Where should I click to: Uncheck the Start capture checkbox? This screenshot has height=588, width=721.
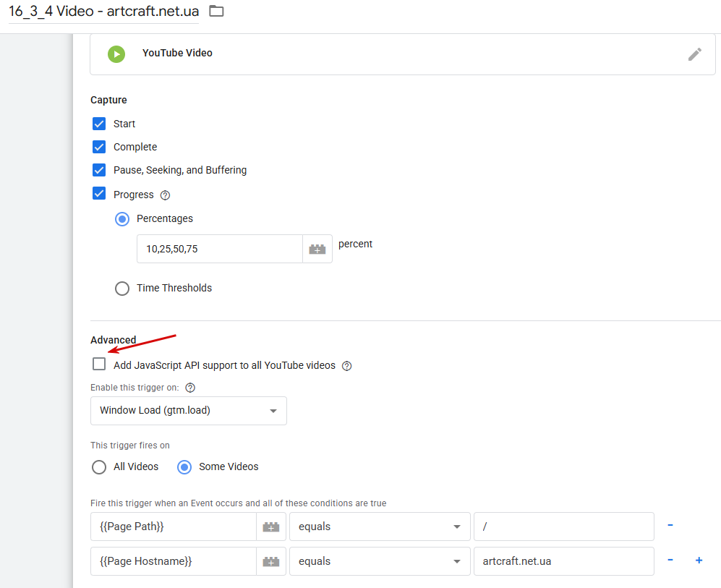(99, 124)
